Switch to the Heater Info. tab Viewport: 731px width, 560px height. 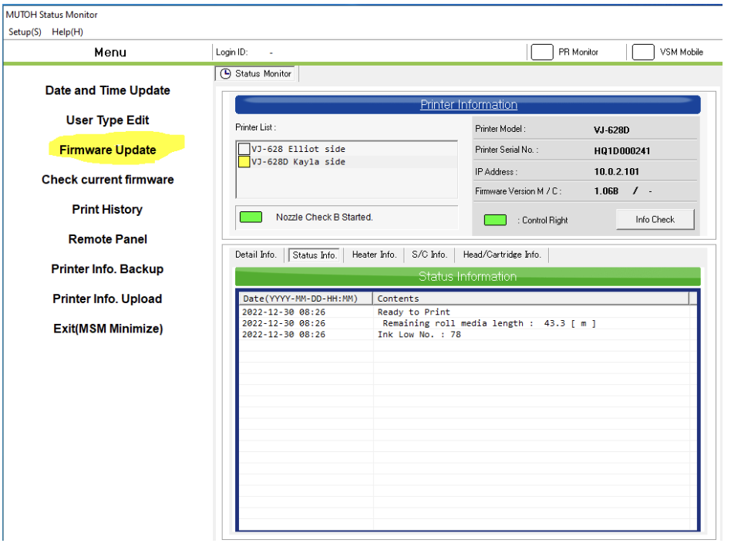[374, 255]
